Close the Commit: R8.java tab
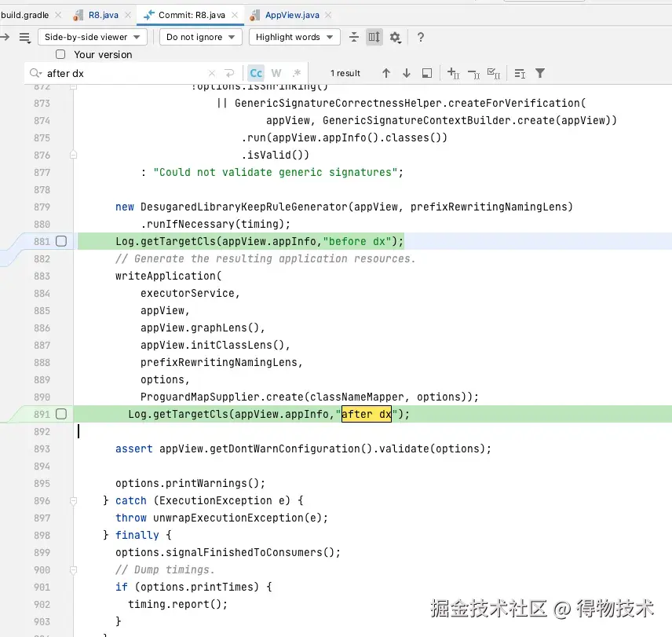Image resolution: width=672 pixels, height=637 pixels. [x=235, y=15]
